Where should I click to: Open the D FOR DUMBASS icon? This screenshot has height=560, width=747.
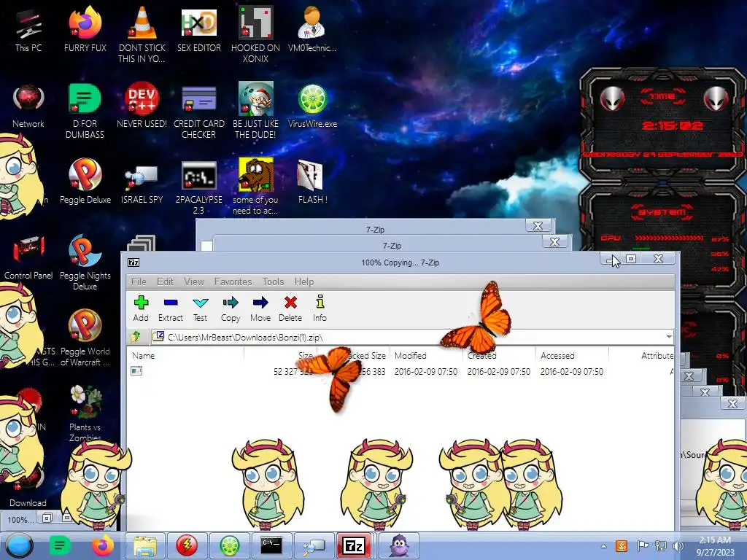click(x=85, y=111)
